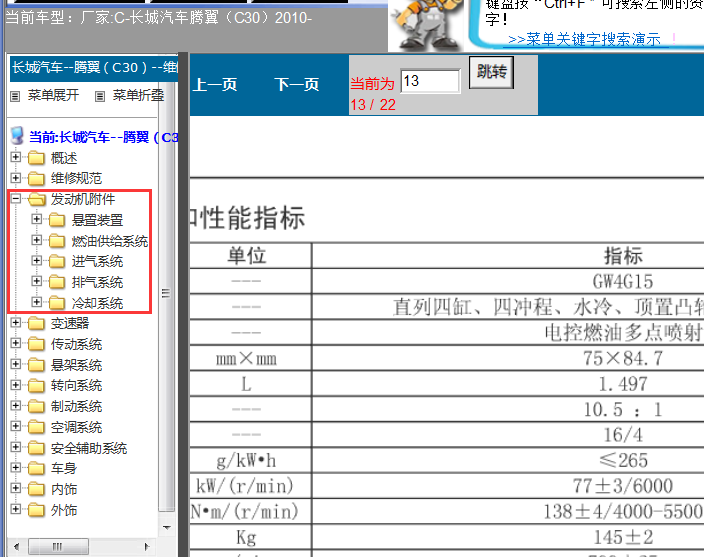Expand the 外饰 tree node
The width and height of the screenshot is (704, 557).
point(16,509)
